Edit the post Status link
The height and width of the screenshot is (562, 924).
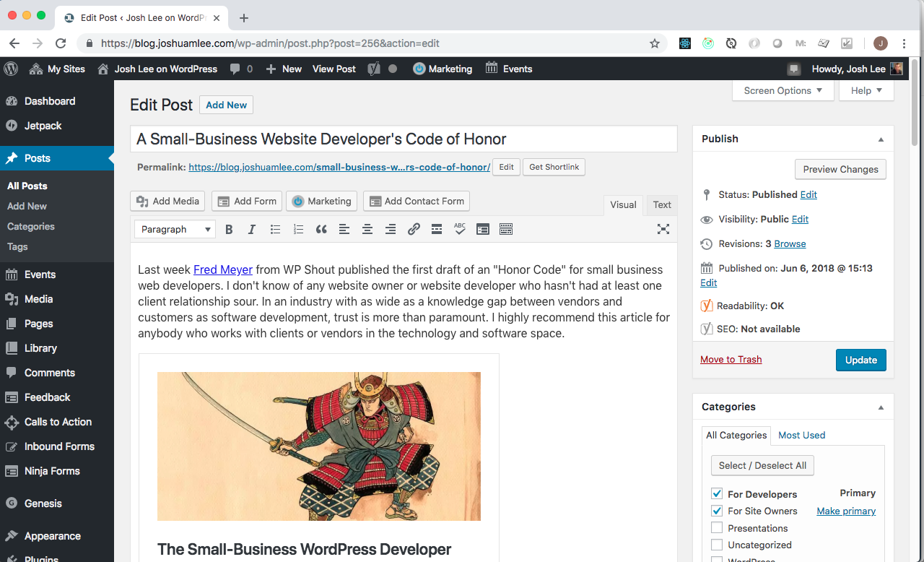[x=808, y=194]
